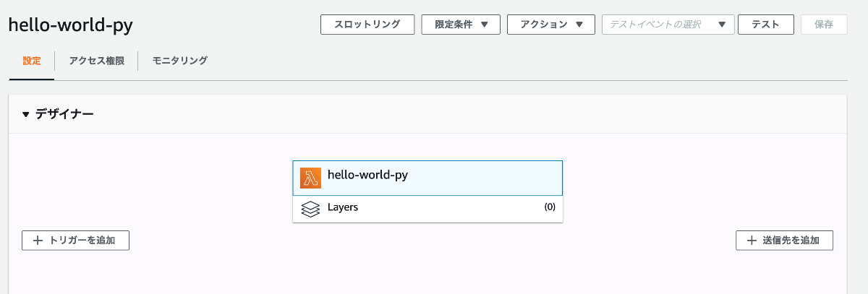
Task: Click the トリガーを追加 button
Action: 76,241
